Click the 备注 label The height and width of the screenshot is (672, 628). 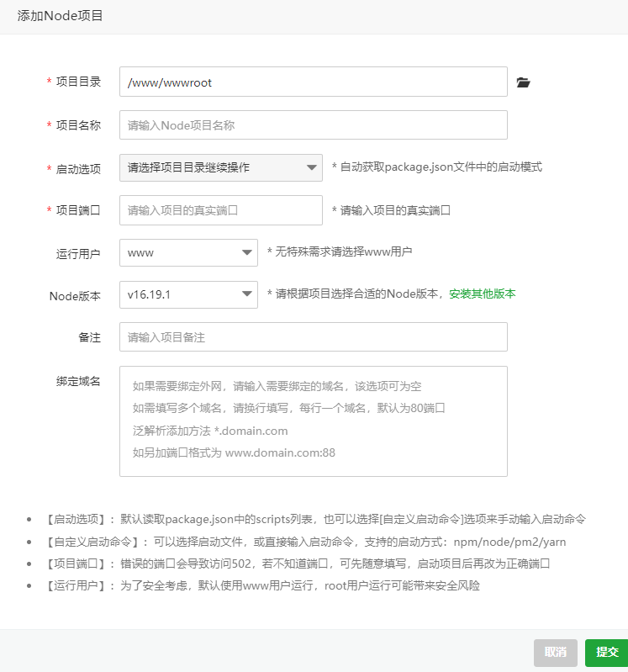[x=89, y=337]
